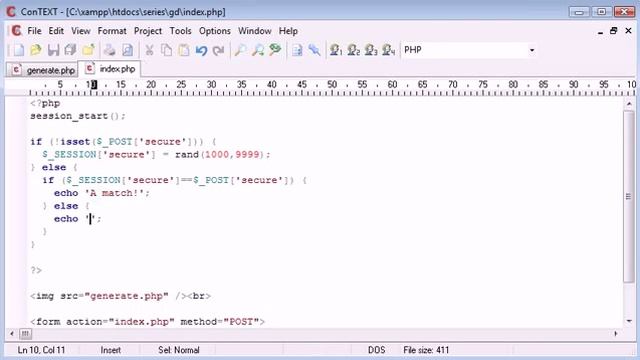Click the New File toolbar icon
Image resolution: width=640 pixels, height=360 pixels.
[x=18, y=50]
